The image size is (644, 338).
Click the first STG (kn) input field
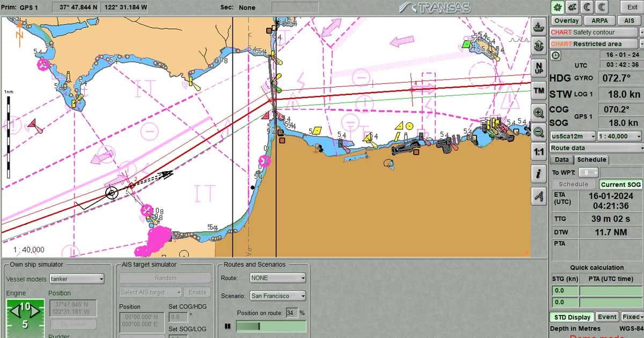[565, 291]
